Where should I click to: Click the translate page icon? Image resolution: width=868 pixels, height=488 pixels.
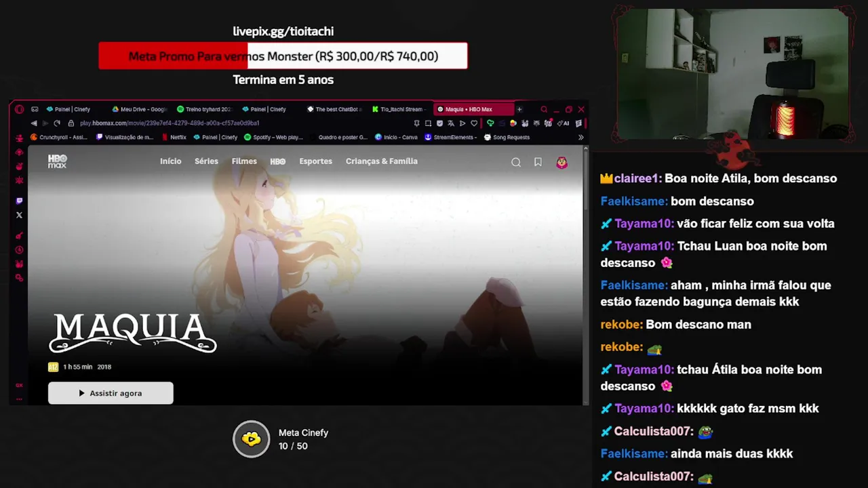coord(451,123)
